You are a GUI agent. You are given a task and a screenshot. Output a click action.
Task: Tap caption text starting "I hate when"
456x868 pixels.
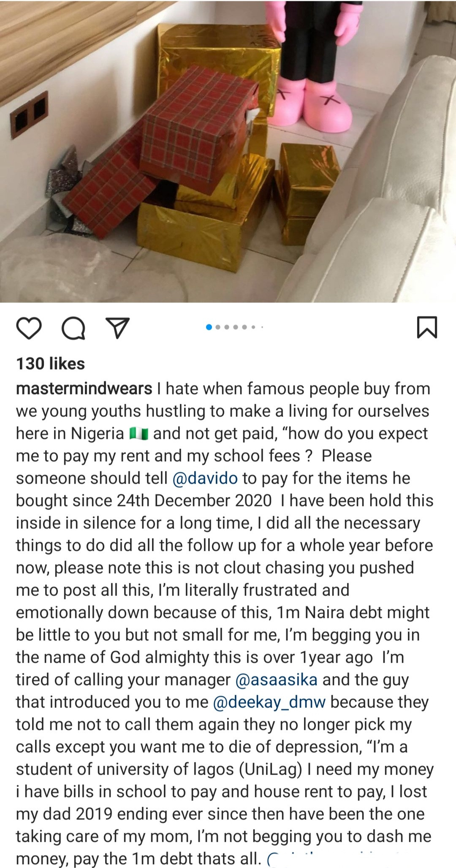(291, 389)
